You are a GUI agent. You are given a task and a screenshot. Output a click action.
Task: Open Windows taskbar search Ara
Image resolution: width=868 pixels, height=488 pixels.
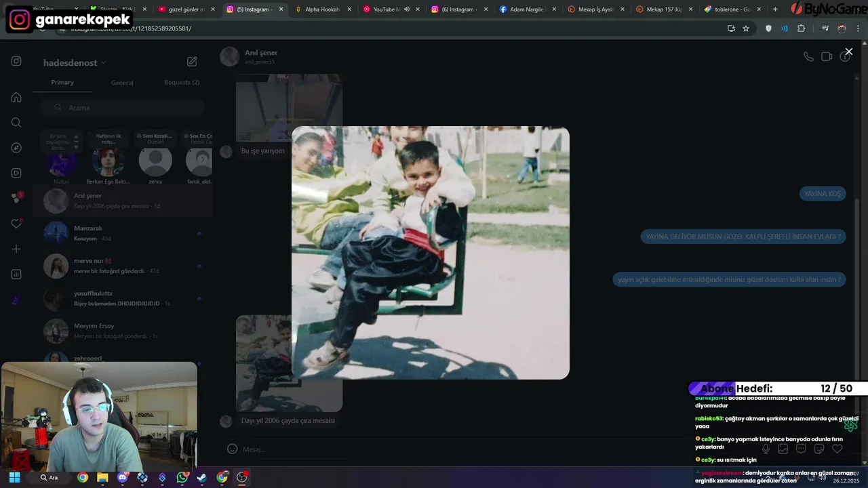[50, 477]
